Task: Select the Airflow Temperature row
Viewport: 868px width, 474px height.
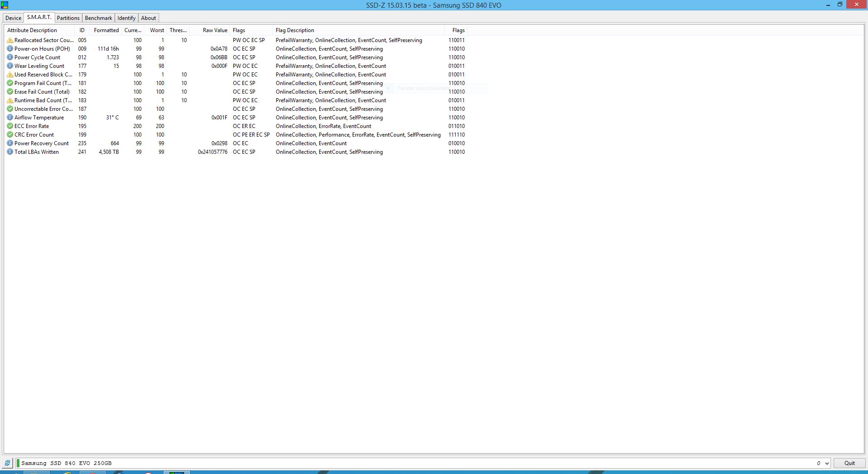Action: 236,118
